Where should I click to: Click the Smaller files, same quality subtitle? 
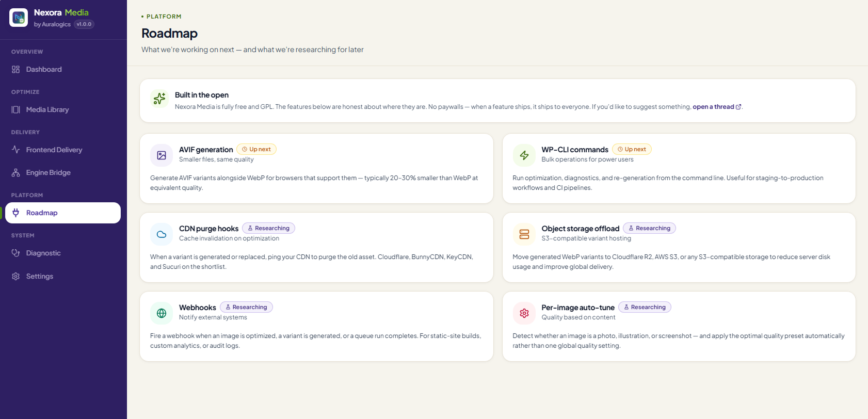[x=216, y=159]
